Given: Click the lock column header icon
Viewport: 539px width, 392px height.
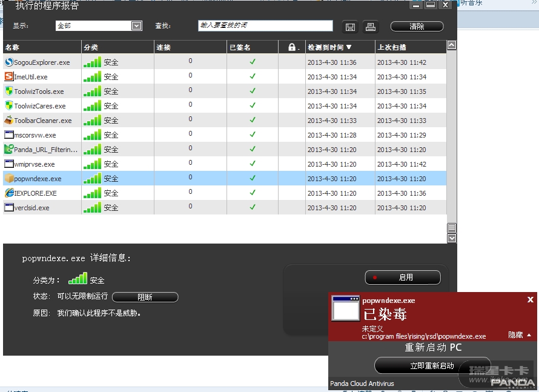Looking at the screenshot, I should pos(292,47).
